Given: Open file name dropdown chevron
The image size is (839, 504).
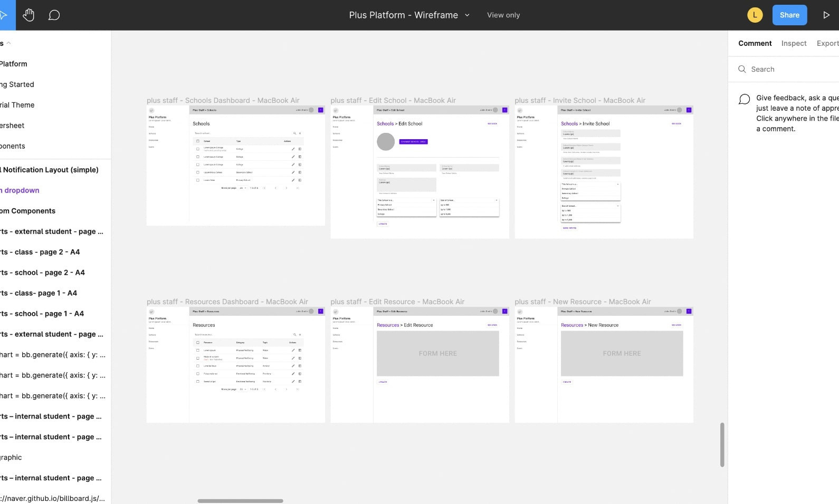Looking at the screenshot, I should [x=467, y=15].
